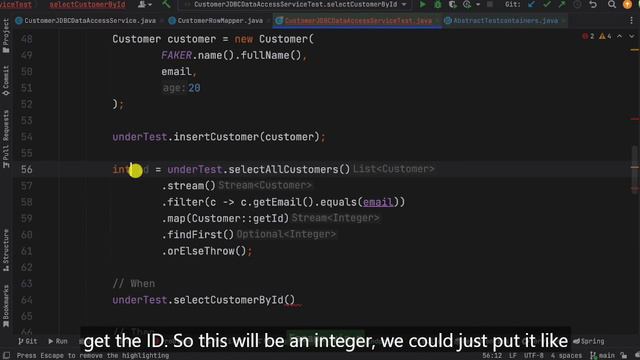Run with coverage icon in toolbar
This screenshot has height=360, width=640.
pyautogui.click(x=452, y=4)
